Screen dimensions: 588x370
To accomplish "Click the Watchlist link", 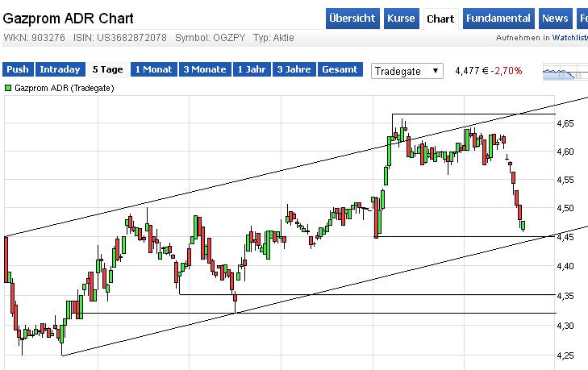I will (x=570, y=38).
